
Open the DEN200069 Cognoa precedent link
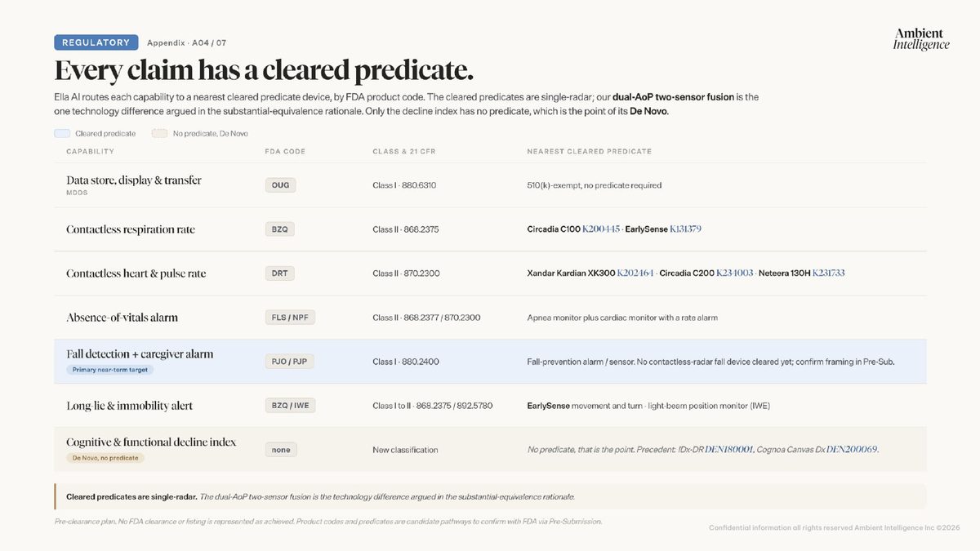(x=852, y=450)
